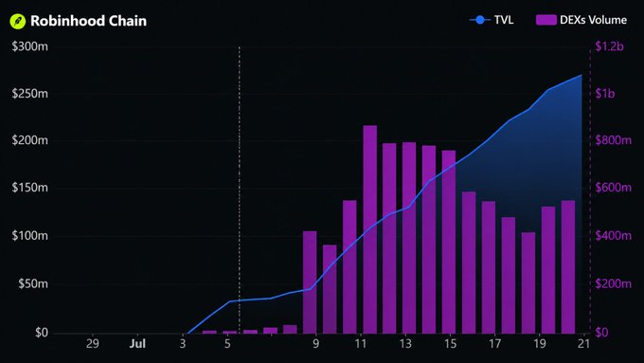The image size is (644, 363).
Task: Click the $100m left axis label
Action: [x=30, y=236]
